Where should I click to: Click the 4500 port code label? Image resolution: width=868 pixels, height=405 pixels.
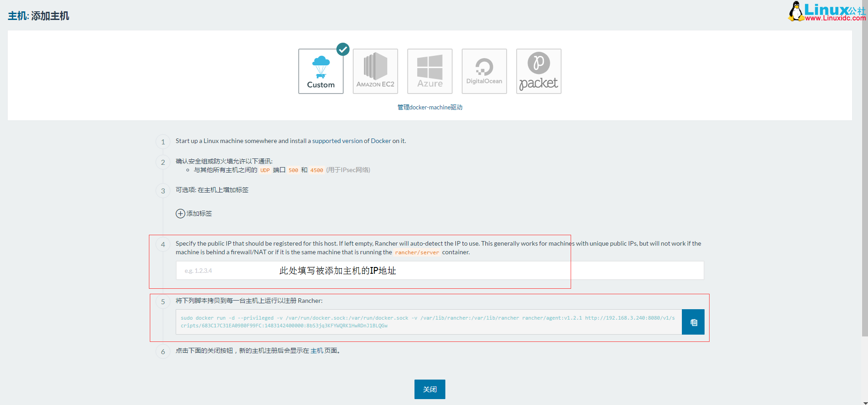(316, 170)
